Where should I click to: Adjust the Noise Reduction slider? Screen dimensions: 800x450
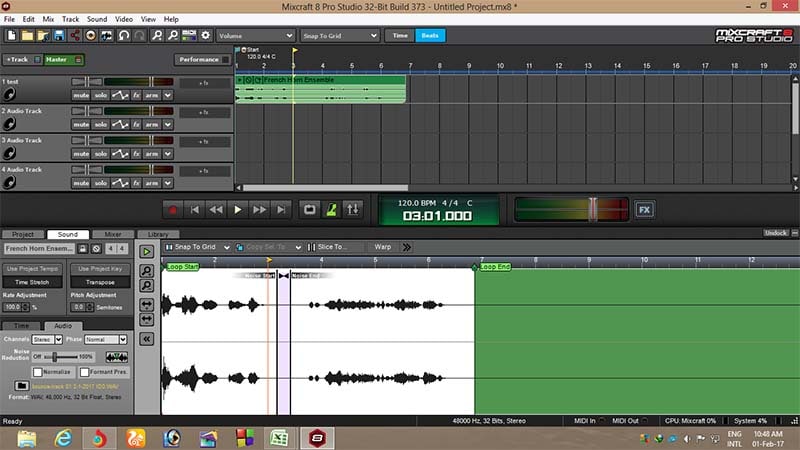point(55,357)
